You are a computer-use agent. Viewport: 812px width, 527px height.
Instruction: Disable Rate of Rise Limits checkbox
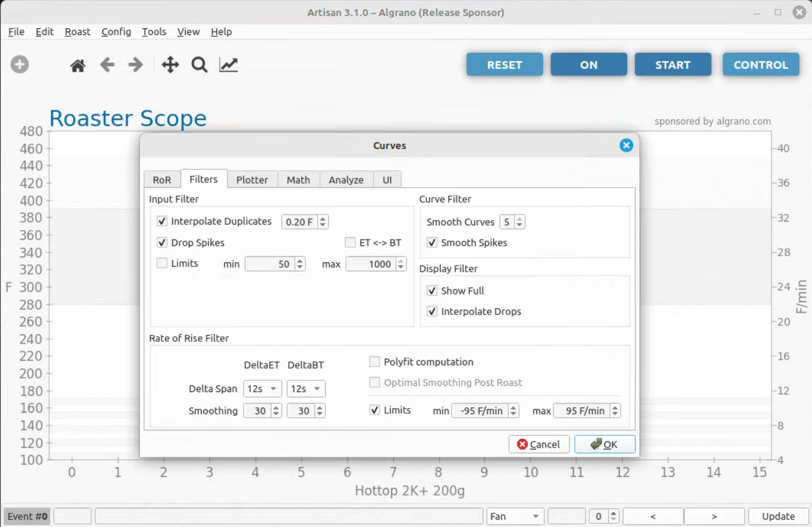pyautogui.click(x=375, y=410)
